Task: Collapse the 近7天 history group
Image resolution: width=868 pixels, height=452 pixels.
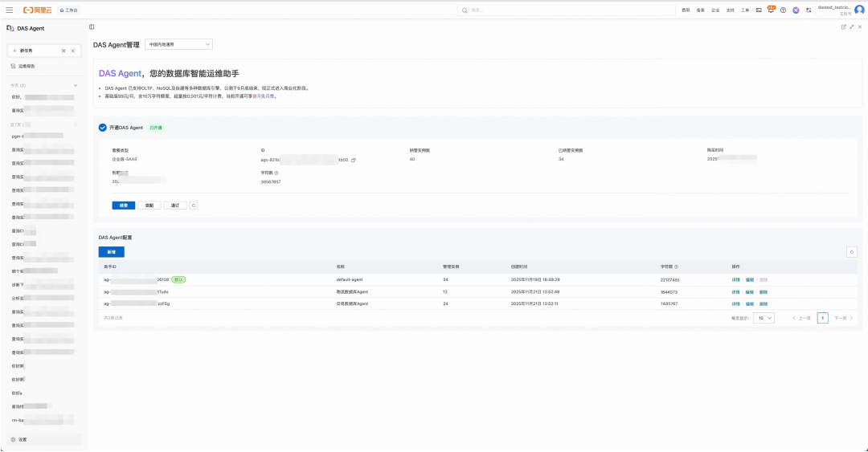Action: tap(76, 124)
